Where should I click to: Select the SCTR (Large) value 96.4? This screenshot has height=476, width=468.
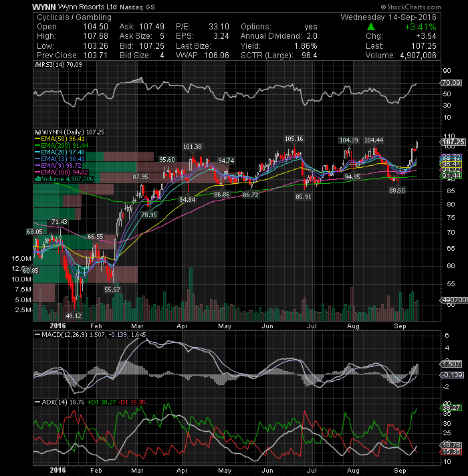tap(310, 55)
